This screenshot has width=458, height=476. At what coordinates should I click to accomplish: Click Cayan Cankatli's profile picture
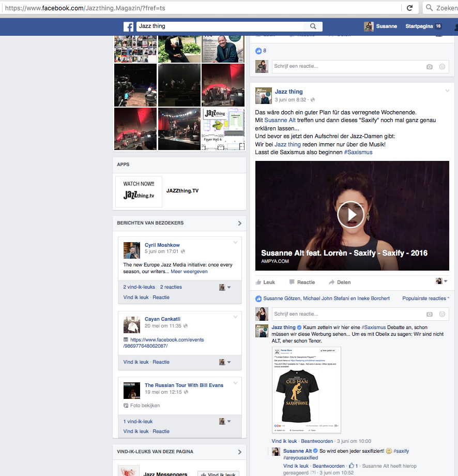(x=132, y=324)
